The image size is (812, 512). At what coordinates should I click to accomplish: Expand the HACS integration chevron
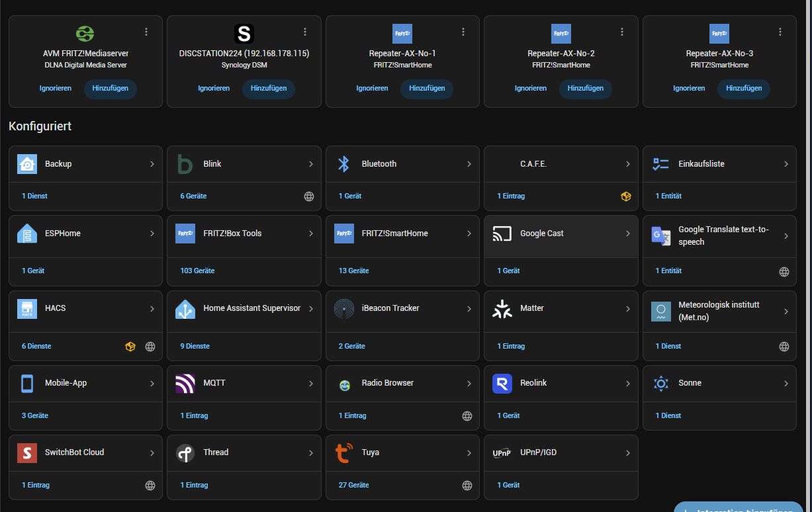(152, 308)
